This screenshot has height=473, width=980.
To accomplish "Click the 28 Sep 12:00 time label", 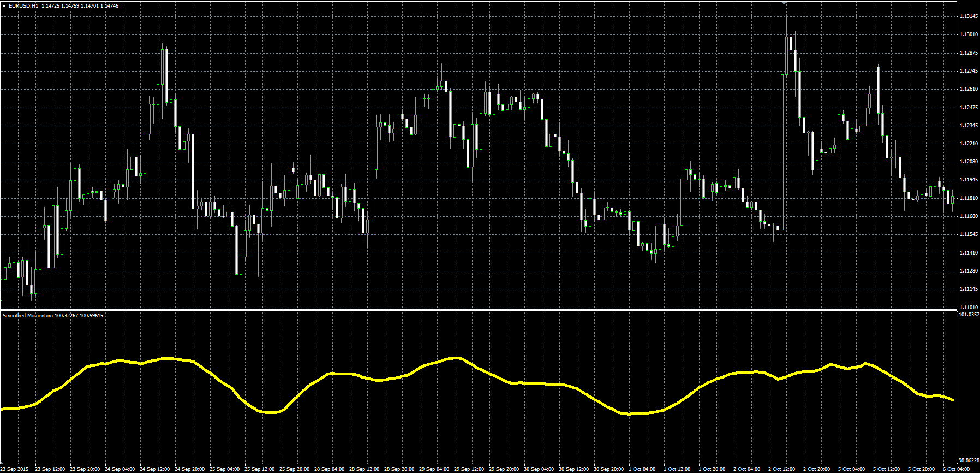I will 364,469.
